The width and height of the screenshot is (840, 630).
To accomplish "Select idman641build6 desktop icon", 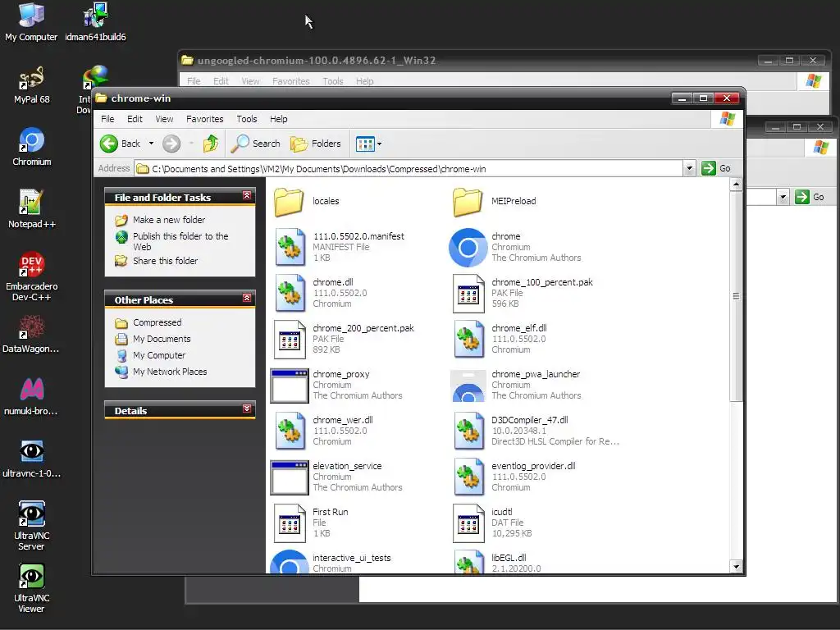I will point(95,22).
